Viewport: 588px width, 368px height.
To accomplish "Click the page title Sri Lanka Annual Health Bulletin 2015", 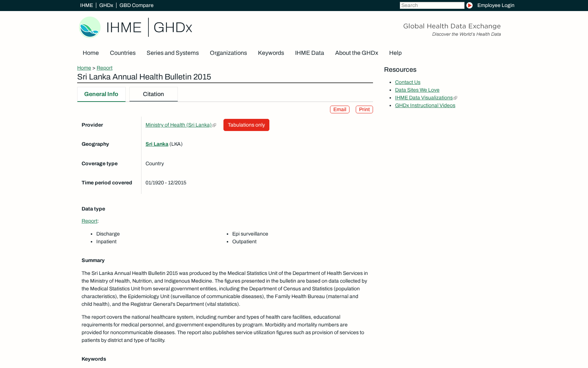I will click(x=144, y=77).
